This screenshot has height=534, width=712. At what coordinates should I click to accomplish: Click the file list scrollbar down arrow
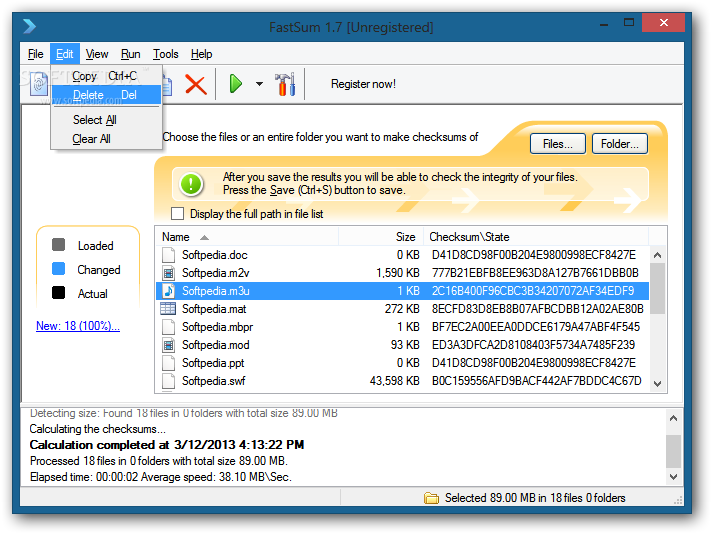click(x=658, y=384)
